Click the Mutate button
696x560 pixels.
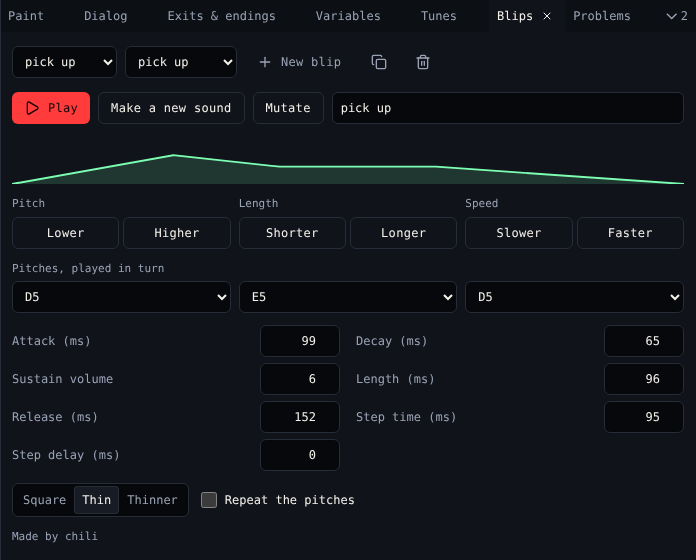(x=288, y=108)
